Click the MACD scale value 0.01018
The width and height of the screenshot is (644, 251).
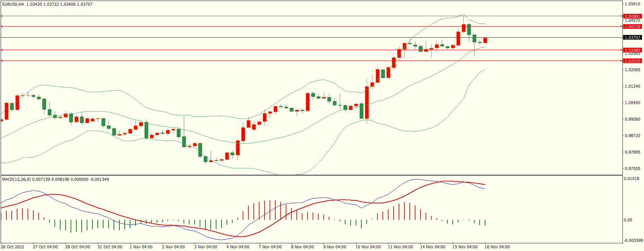pyautogui.click(x=632, y=179)
